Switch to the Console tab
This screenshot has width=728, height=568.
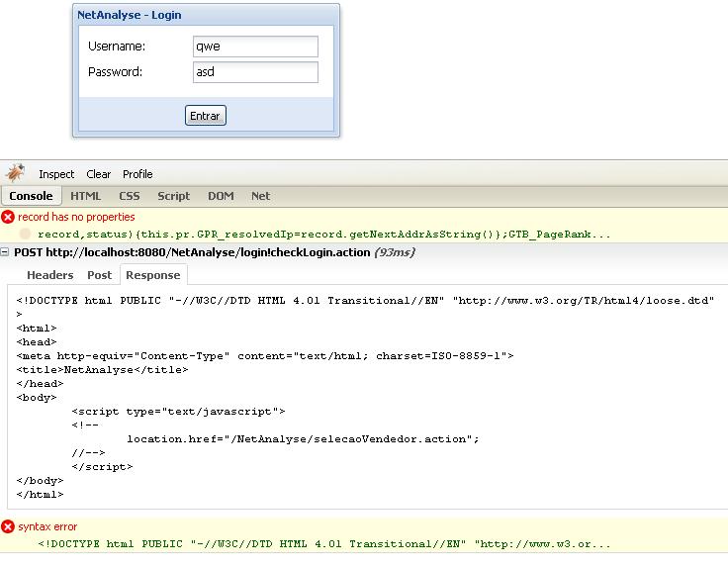pos(31,196)
